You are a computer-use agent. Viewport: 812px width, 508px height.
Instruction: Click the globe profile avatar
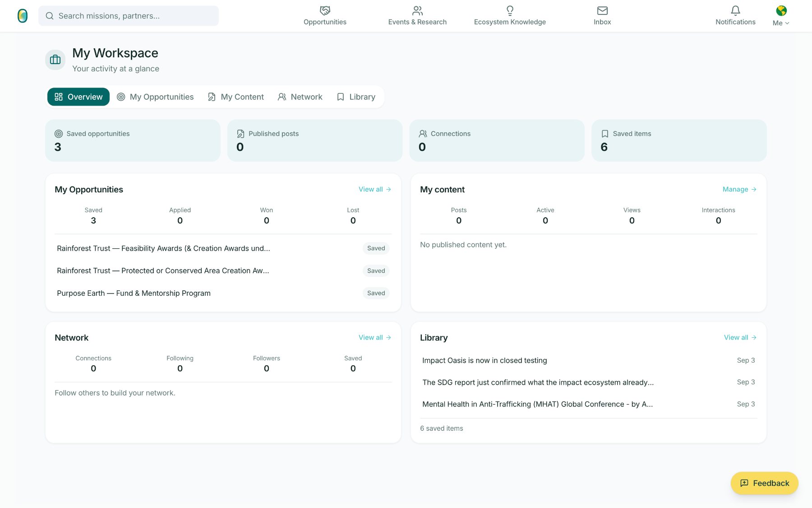[781, 10]
